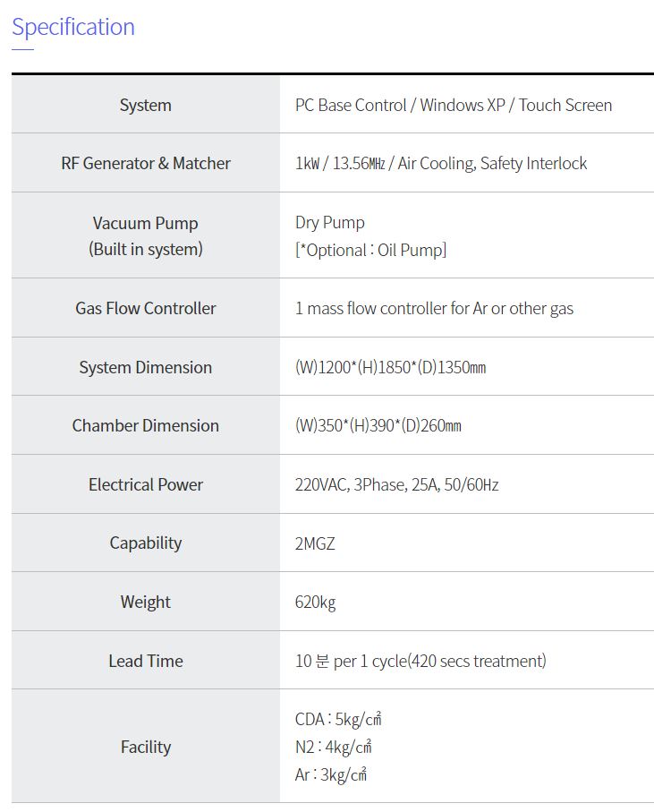Click the Specification heading

[x=73, y=27]
